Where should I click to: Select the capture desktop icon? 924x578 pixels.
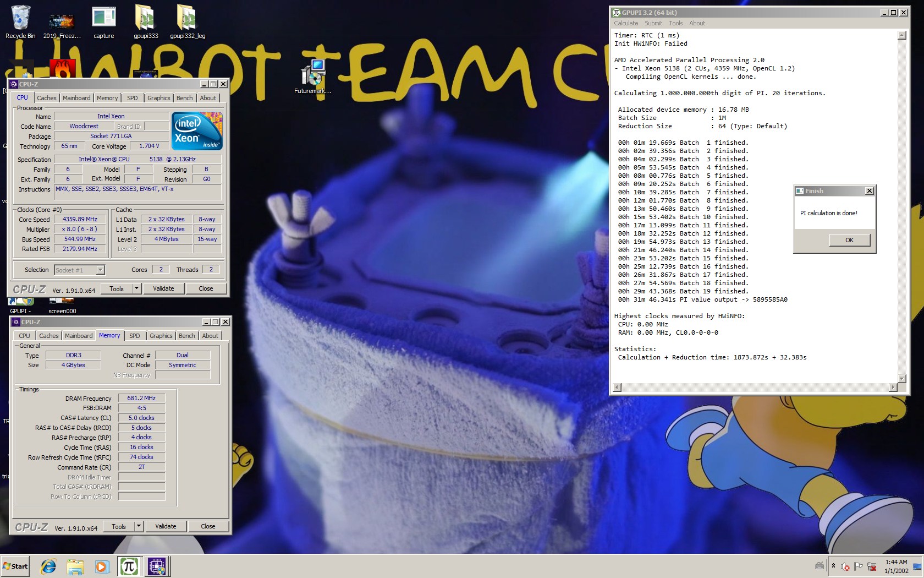(x=103, y=22)
